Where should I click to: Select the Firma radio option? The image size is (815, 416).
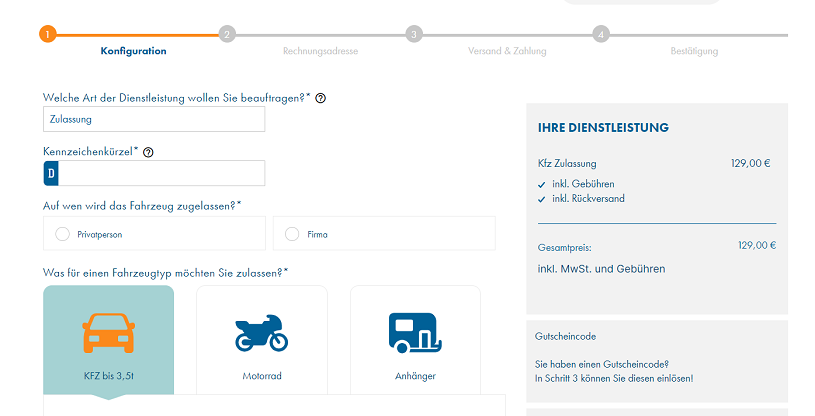pyautogui.click(x=292, y=234)
